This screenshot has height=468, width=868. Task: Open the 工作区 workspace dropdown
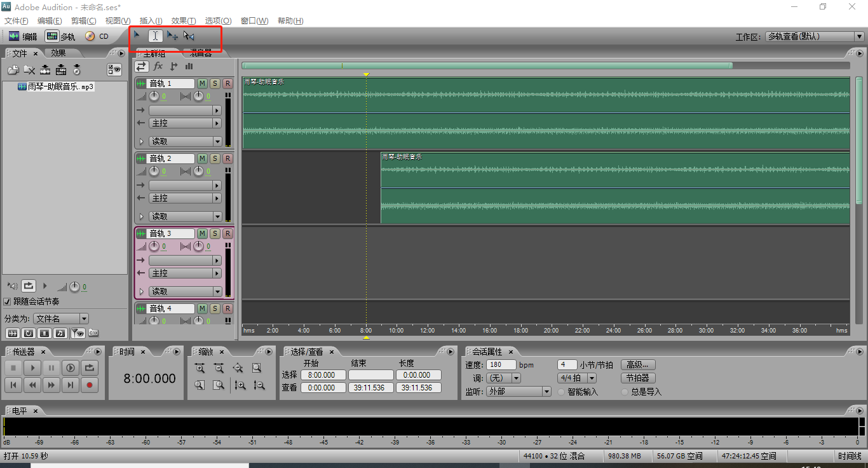pos(815,37)
